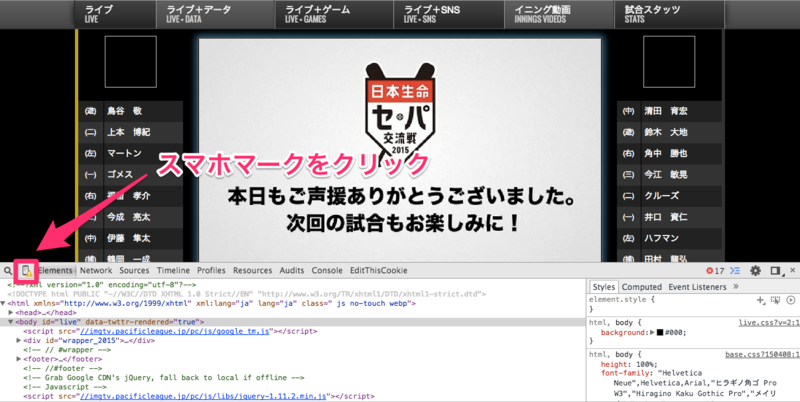
Task: Select player 鈴木 大地 in lineup
Action: [669, 132]
